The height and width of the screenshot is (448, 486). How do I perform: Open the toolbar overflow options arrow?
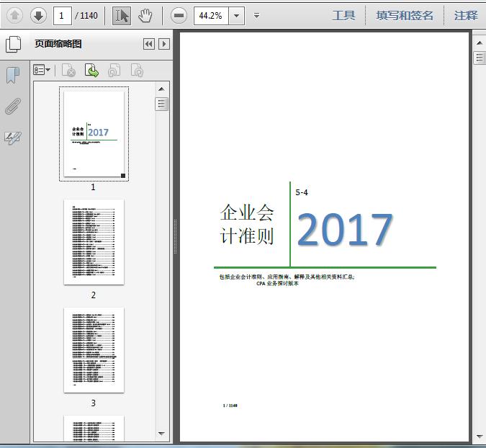pyautogui.click(x=256, y=15)
